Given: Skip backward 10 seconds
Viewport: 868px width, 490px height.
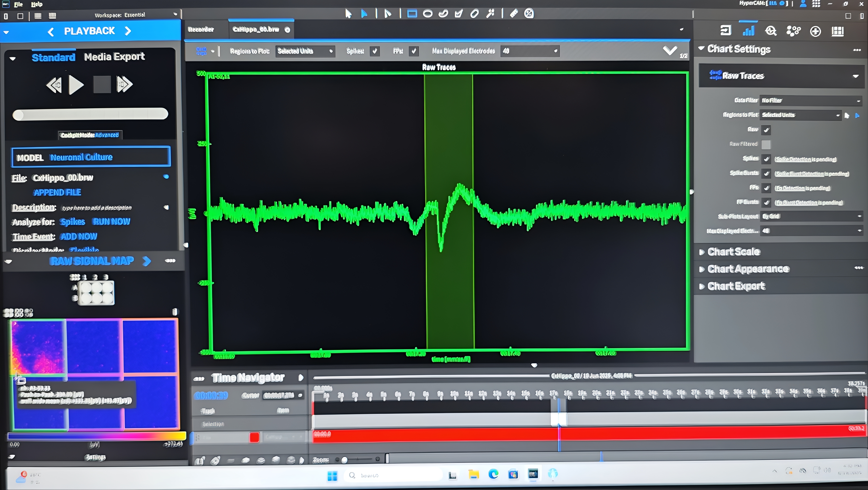Looking at the screenshot, I should click(54, 85).
